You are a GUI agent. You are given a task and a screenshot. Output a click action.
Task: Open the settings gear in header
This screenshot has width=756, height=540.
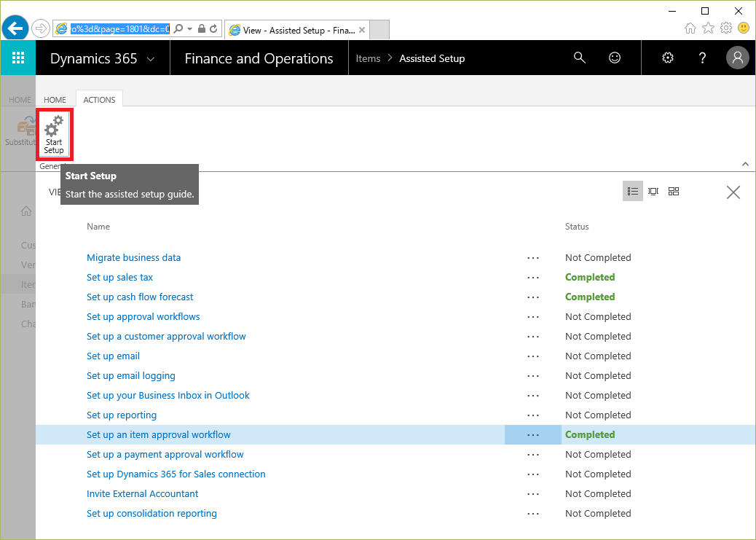pos(667,58)
